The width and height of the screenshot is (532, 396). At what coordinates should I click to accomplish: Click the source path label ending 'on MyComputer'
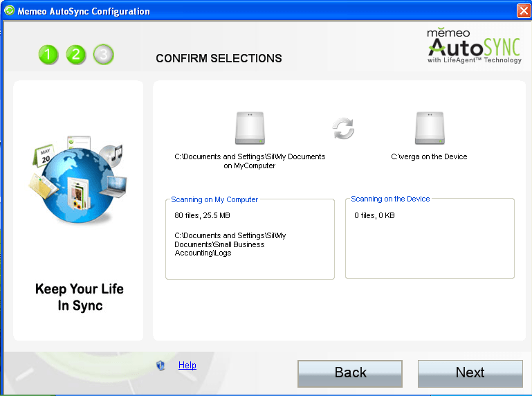[250, 161]
